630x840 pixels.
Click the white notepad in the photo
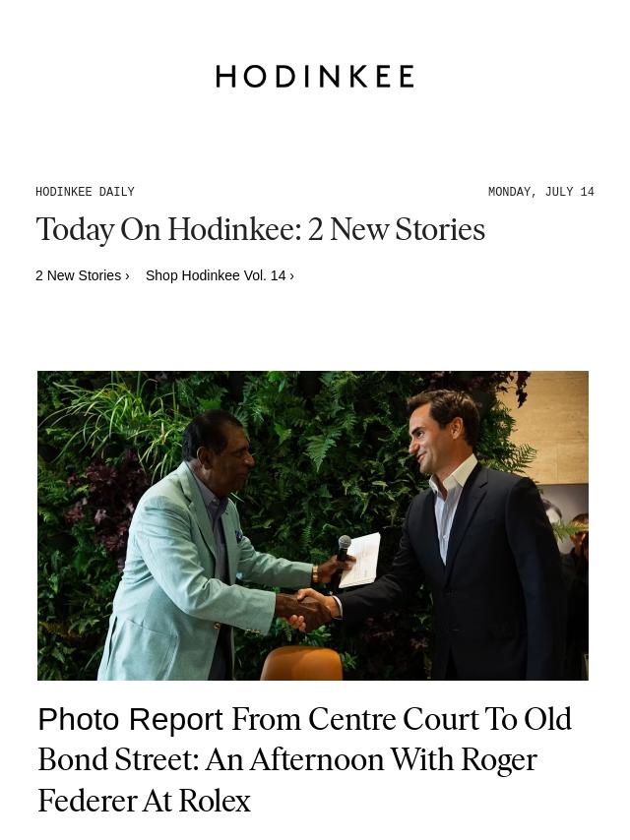pos(360,560)
